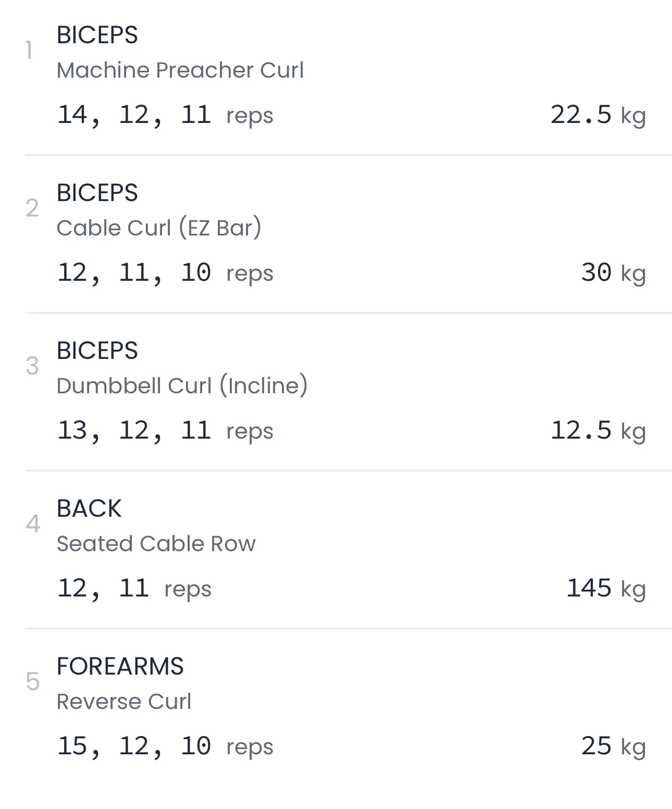
Task: Click the 14, 12, 11 reps text
Action: 165,115
